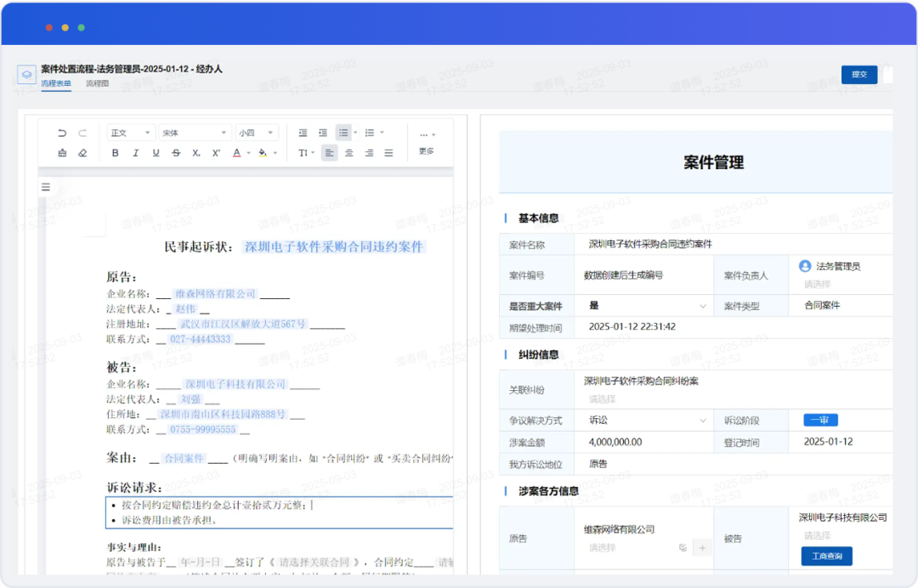Open the 更多 more tools dropdown

pyautogui.click(x=427, y=142)
